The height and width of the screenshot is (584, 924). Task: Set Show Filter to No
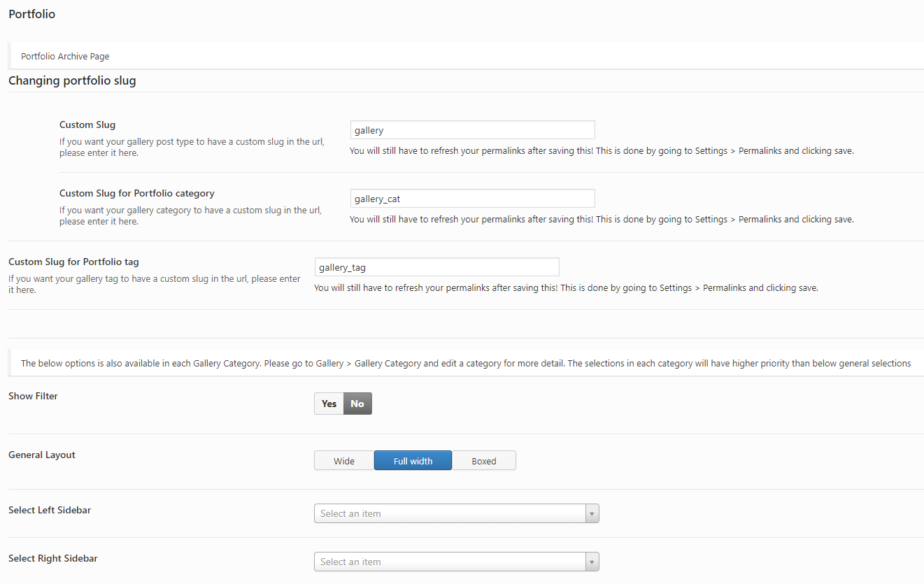[x=357, y=404]
